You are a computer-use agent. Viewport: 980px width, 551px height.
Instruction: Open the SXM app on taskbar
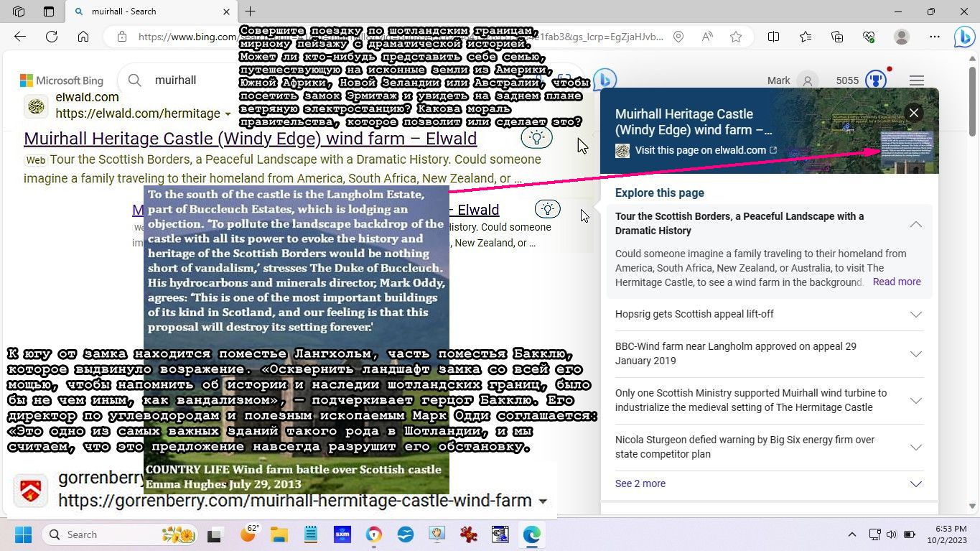tap(342, 534)
